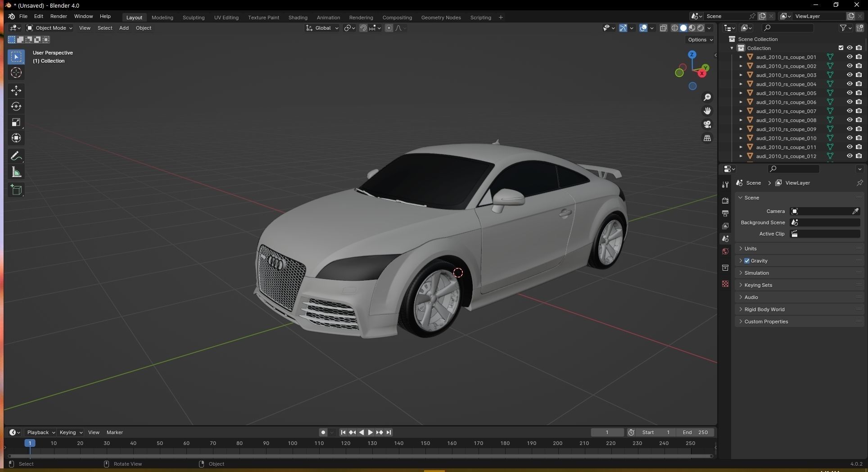Open the View Layer properties tab

coord(725,226)
